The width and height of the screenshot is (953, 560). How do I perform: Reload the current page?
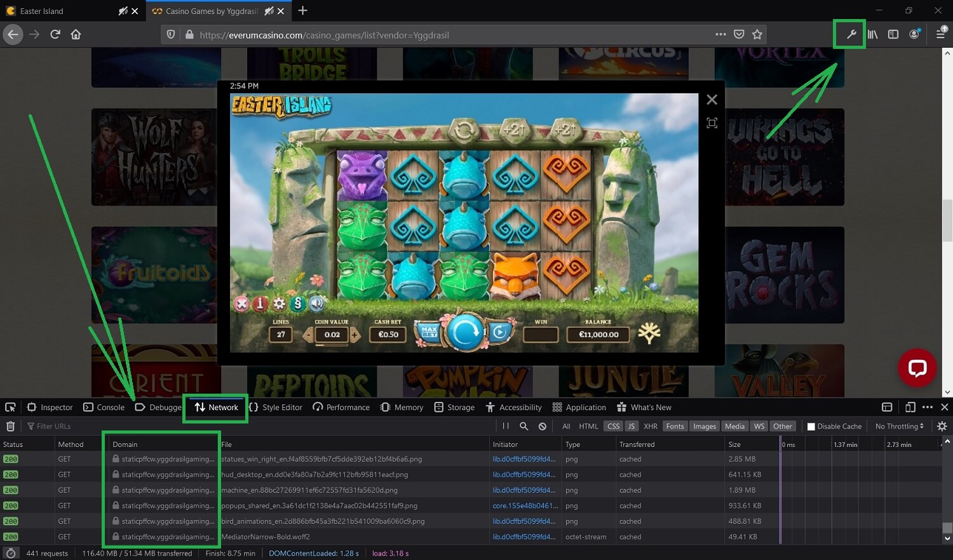click(55, 34)
